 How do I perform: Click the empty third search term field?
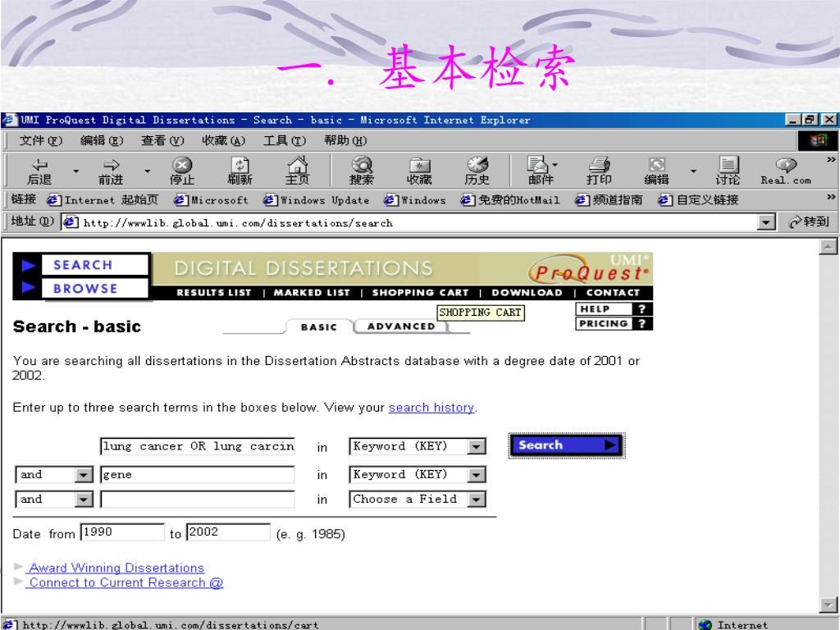coord(198,500)
